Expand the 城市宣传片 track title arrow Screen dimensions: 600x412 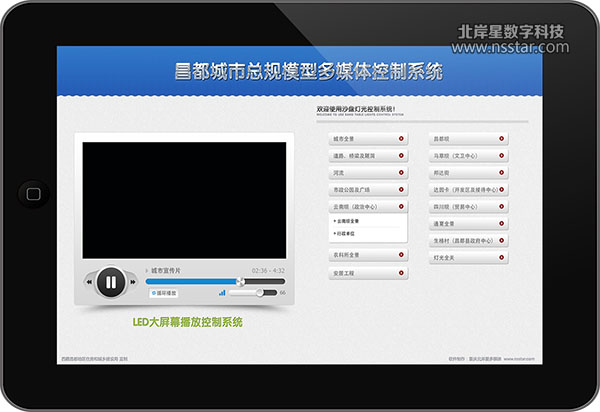(147, 270)
